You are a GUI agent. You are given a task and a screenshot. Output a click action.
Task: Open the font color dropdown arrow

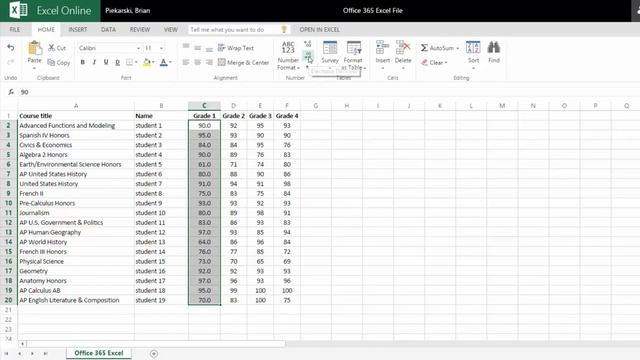170,62
